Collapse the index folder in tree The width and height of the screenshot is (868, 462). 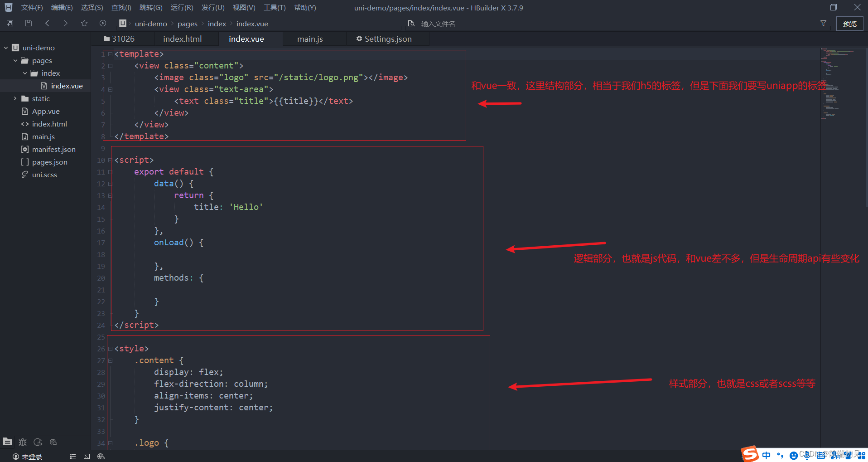25,73
